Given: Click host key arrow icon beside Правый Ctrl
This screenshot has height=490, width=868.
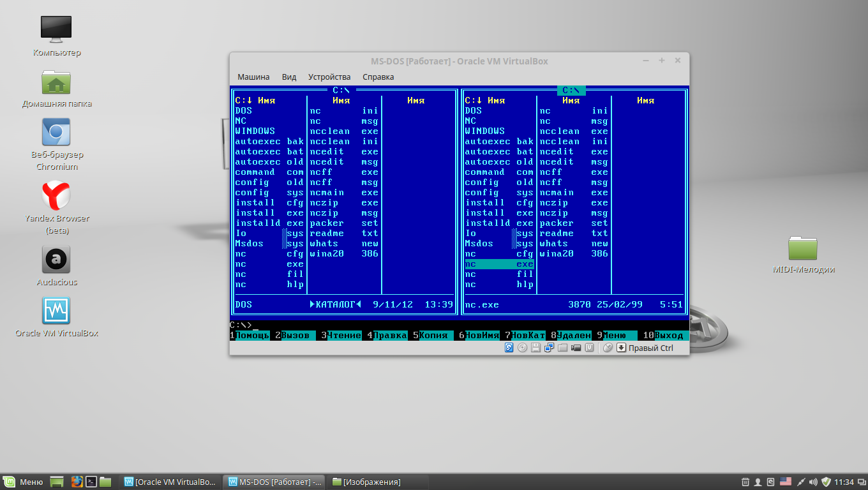Looking at the screenshot, I should point(621,348).
